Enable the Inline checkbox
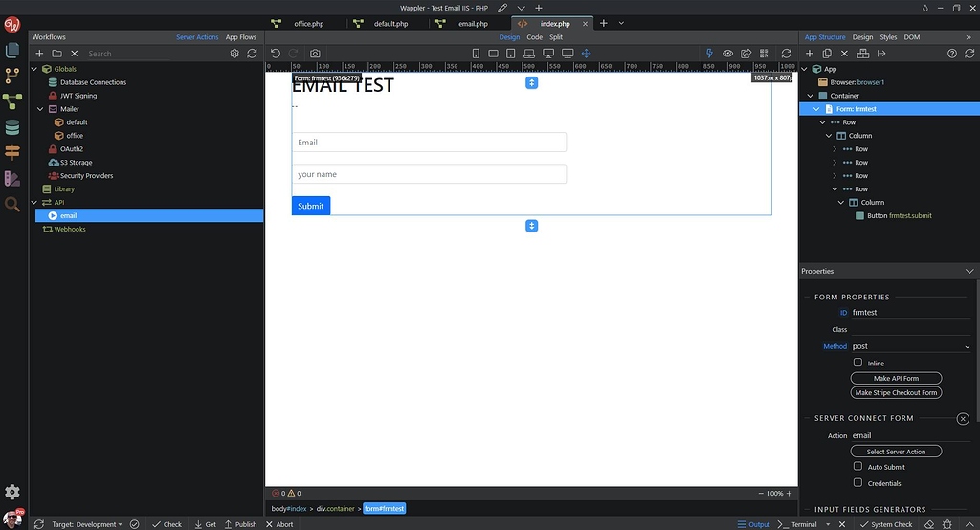Screen dimensions: 980x530 coord(857,363)
